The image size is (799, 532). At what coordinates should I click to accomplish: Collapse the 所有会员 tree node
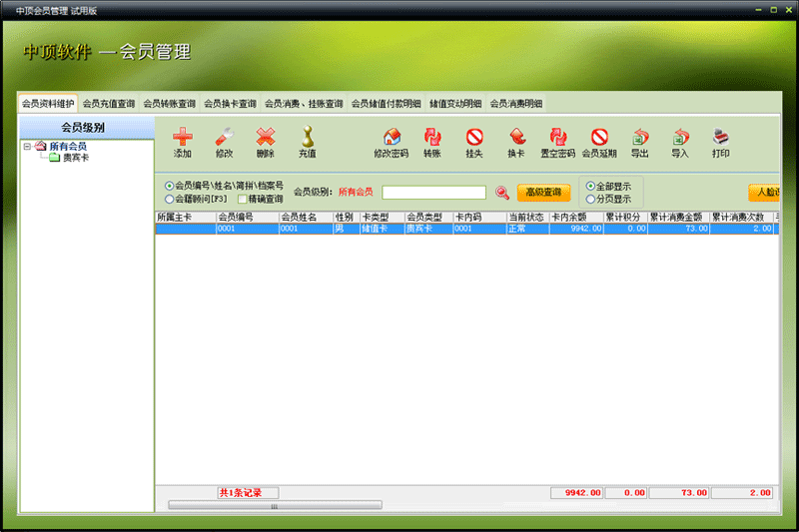[x=27, y=147]
